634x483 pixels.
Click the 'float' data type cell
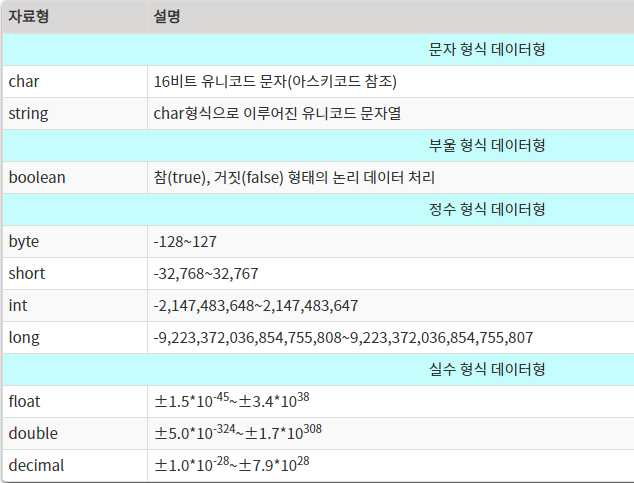coord(75,401)
